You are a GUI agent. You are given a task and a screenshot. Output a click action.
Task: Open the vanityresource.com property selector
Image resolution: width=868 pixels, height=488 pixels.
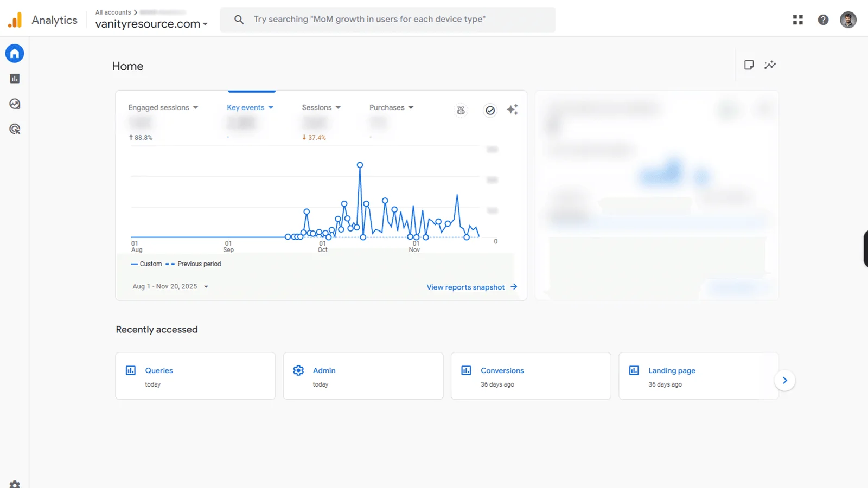pos(151,24)
